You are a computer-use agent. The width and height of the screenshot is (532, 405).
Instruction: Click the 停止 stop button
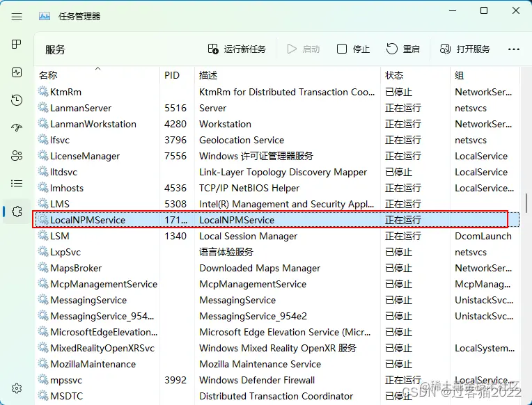click(353, 49)
